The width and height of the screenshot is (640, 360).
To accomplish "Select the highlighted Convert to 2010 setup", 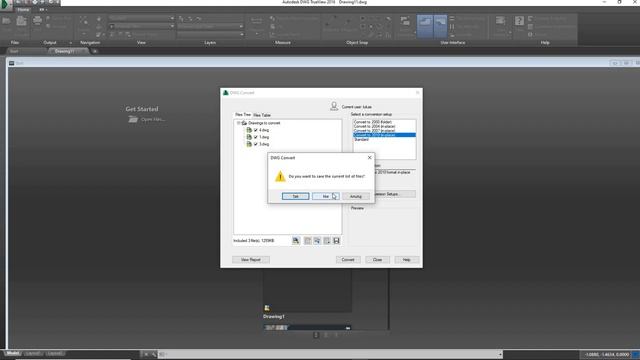I will click(x=384, y=135).
